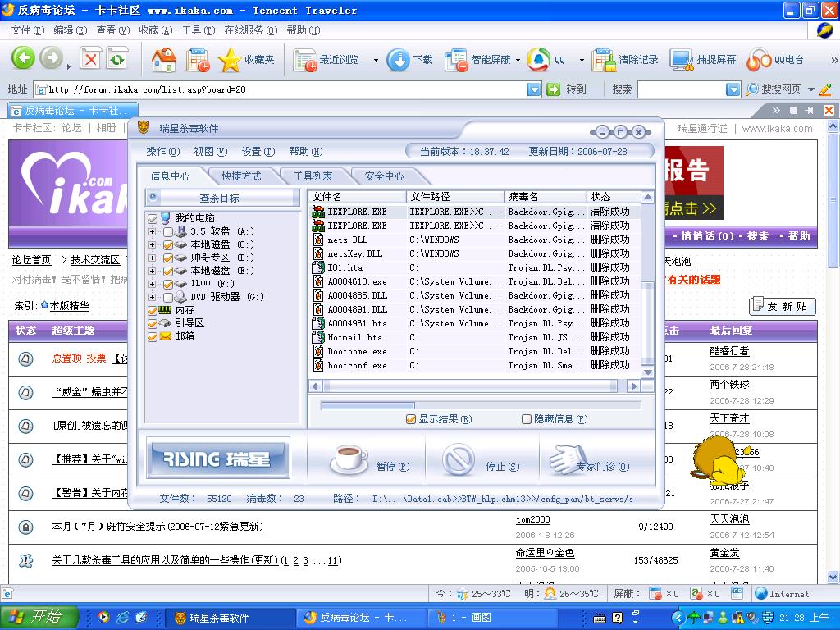Open the 论坛首页 forum home link

tap(32, 260)
